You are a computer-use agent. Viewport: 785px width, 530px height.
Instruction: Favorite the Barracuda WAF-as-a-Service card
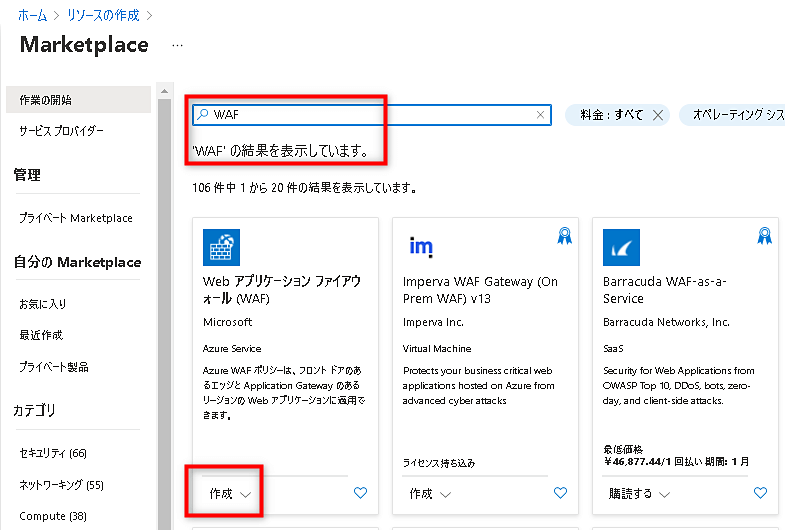pyautogui.click(x=760, y=493)
